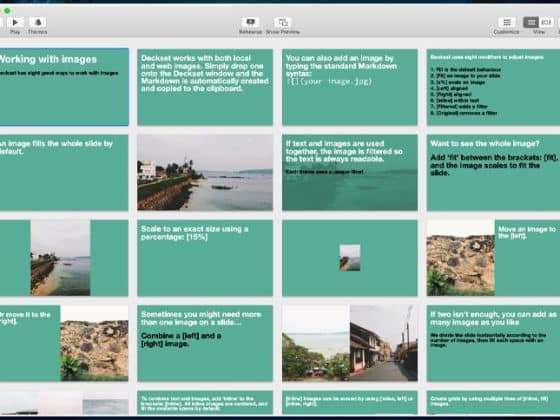Select slide 'Scale to an exact size using a percentage'
The height and width of the screenshot is (420, 560).
coord(205,258)
